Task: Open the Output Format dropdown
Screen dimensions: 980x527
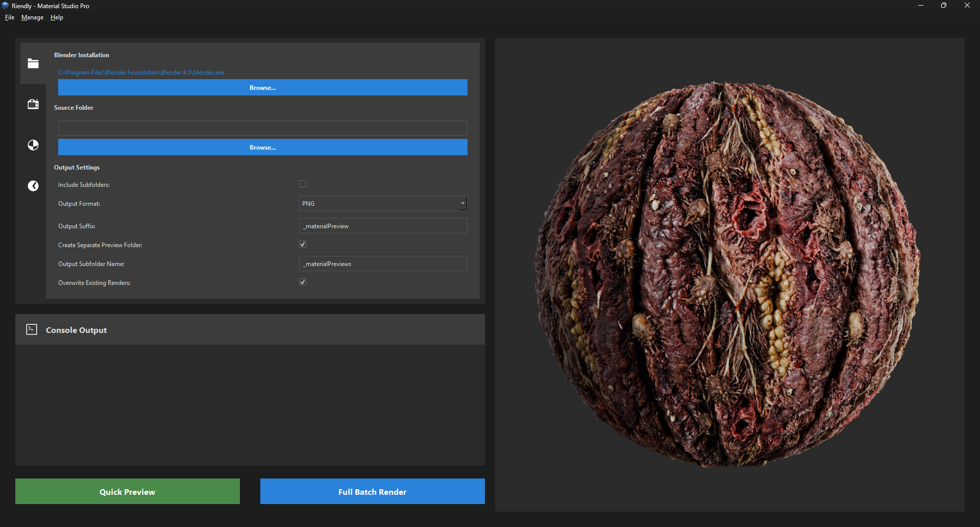Action: pos(462,203)
